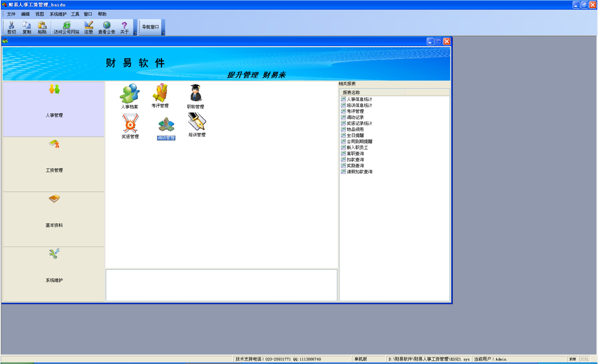This screenshot has width=598, height=364.
Task: Open the 人事档案 personnel files icon
Action: (x=130, y=94)
